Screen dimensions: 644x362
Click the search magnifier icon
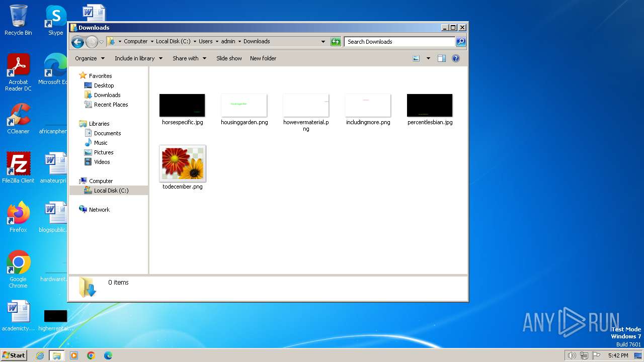coord(460,42)
